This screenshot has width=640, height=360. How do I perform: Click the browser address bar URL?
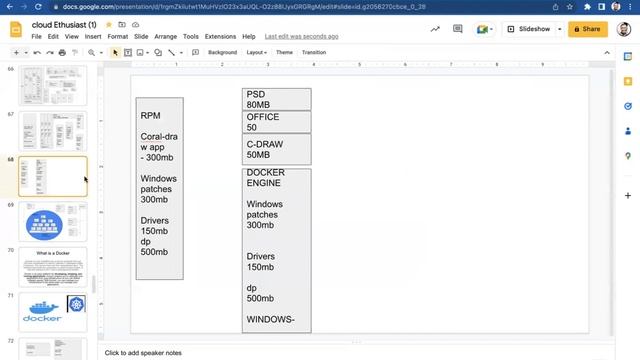tap(244, 7)
